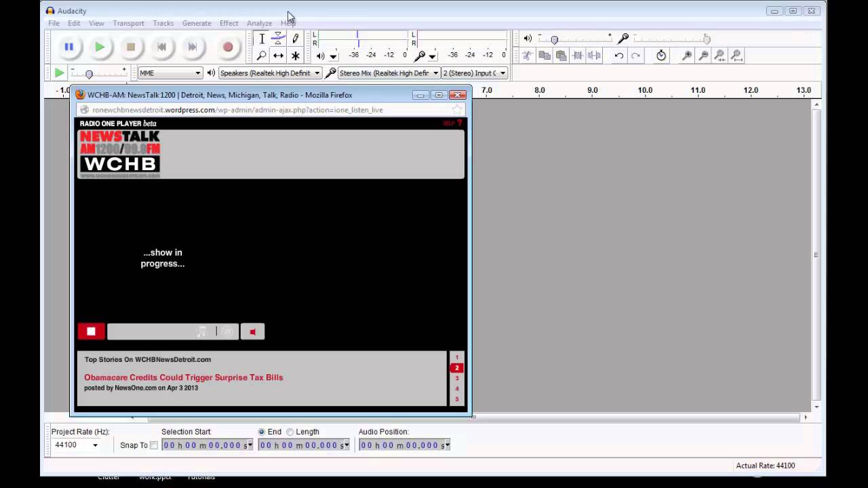
Task: Open the Analyze menu
Action: click(259, 23)
